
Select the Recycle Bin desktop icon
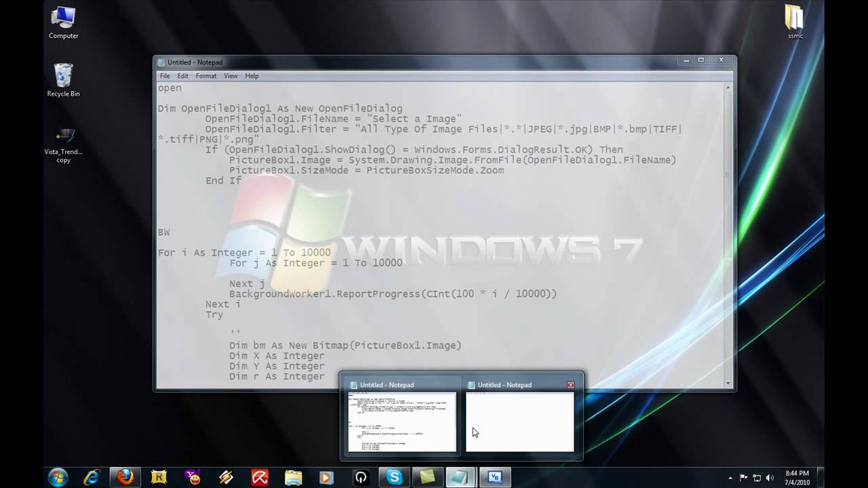(63, 80)
